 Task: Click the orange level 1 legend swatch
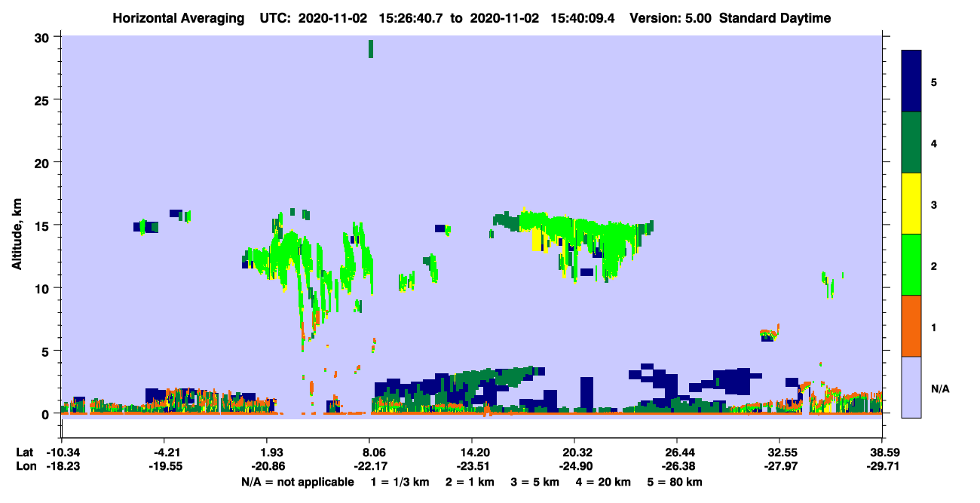[911, 326]
